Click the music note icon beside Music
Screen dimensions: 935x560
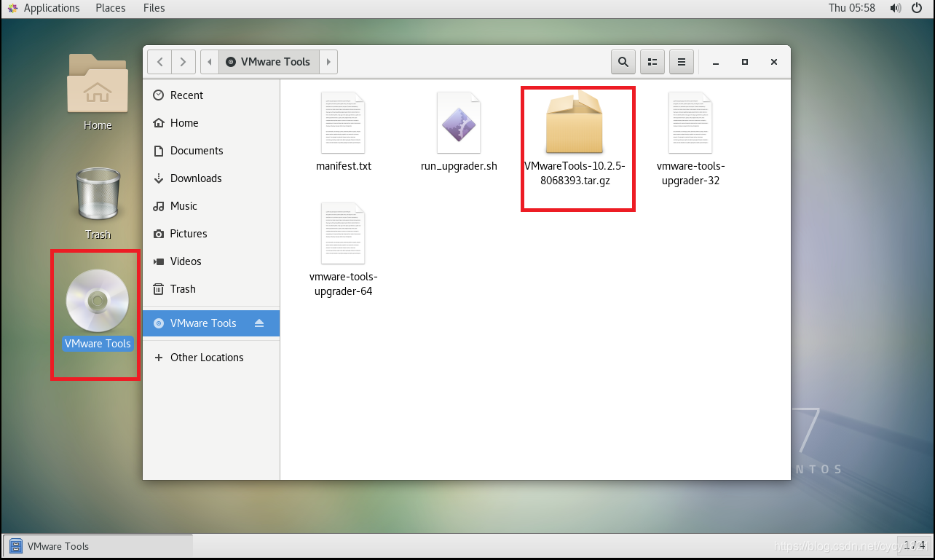[x=159, y=206]
